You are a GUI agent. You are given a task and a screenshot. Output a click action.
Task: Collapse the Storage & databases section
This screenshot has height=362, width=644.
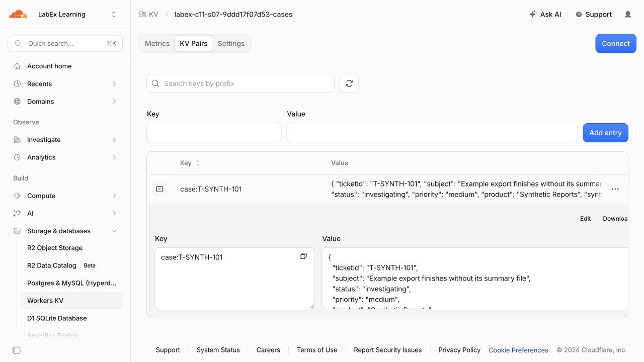(x=114, y=231)
